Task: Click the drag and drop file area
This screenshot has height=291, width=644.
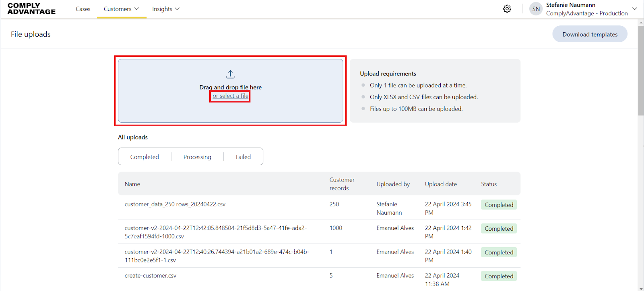Action: pos(231,91)
